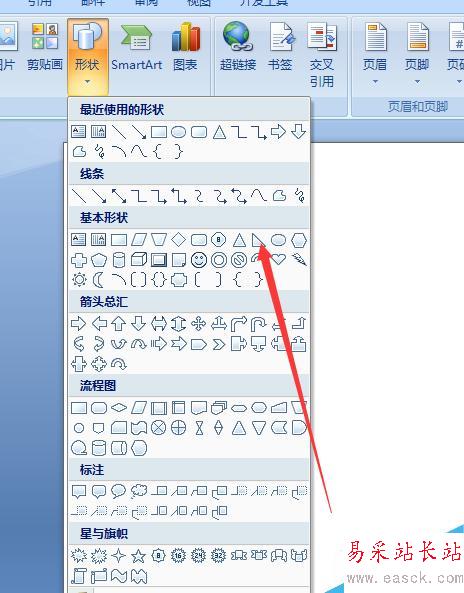Choose the flowchart decision diamond
Image resolution: width=464 pixels, height=593 pixels.
[x=119, y=408]
